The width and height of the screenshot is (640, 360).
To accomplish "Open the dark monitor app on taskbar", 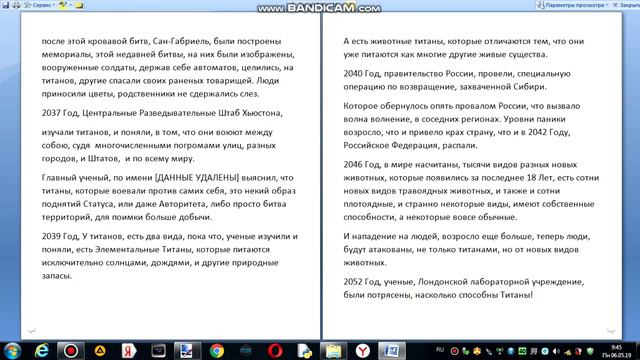I will pyautogui.click(x=158, y=351).
